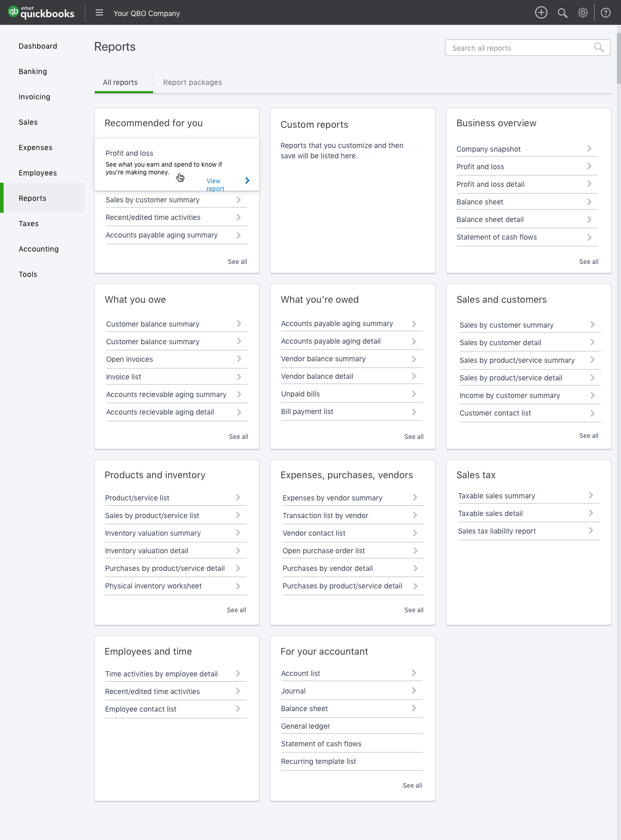Click arrow beside Account list
The width and height of the screenshot is (621, 840).
click(x=414, y=673)
